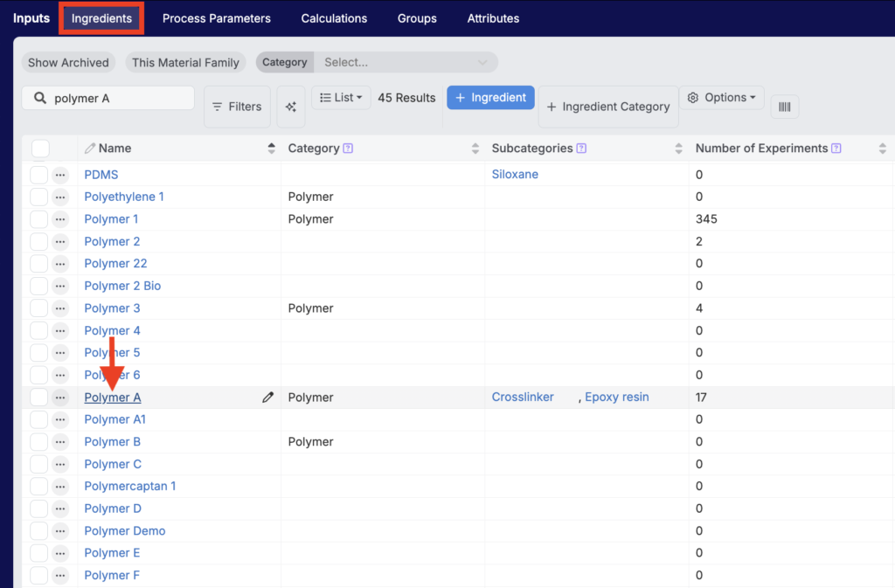Click the search magnifier icon
The image size is (895, 588).
tap(40, 98)
